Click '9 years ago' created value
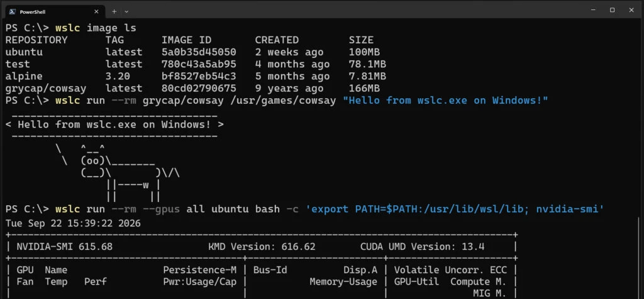The height and width of the screenshot is (299, 644). click(289, 88)
